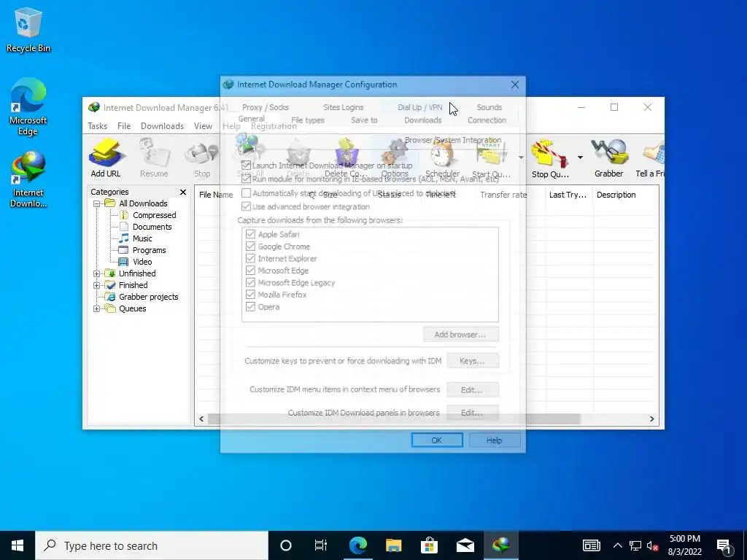Open the View menu
Viewport: 747px width, 560px height.
pyautogui.click(x=203, y=125)
